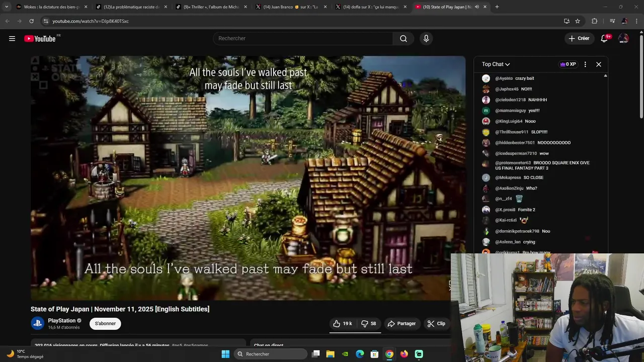This screenshot has height=362, width=644.
Task: Close the live chat panel
Action: [x=599, y=64]
